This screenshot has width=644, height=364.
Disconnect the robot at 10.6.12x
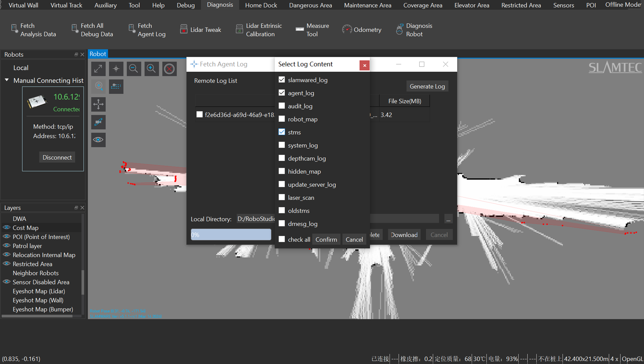point(57,157)
